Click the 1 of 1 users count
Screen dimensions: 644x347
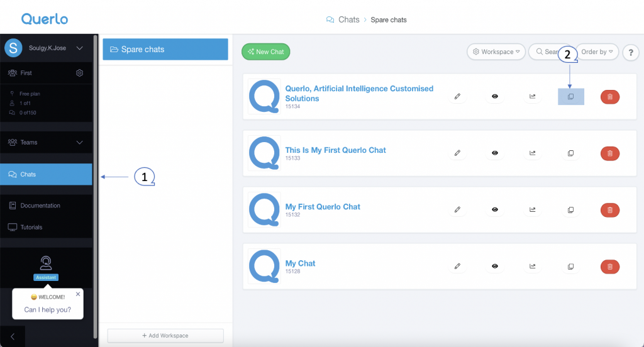[x=25, y=103]
